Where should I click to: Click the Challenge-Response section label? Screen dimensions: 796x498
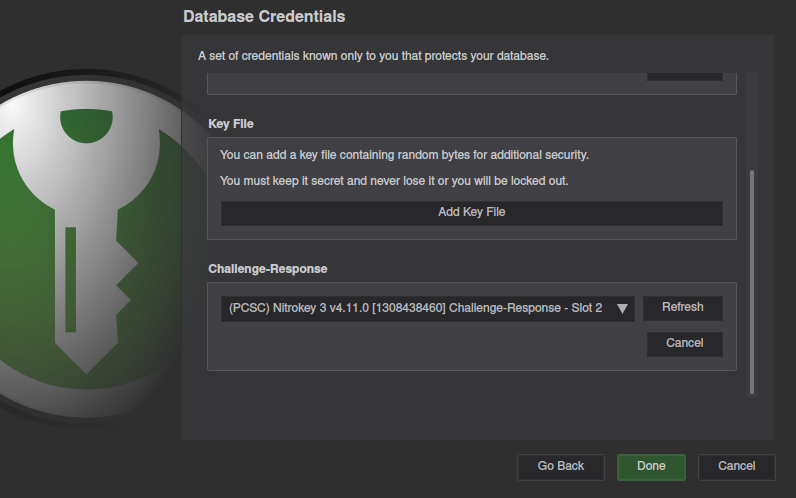(268, 269)
